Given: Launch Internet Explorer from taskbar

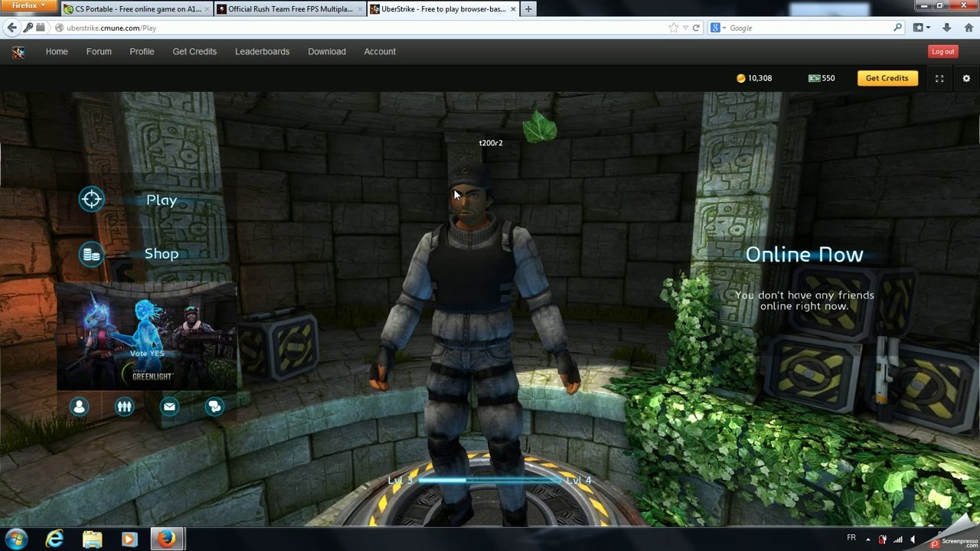Looking at the screenshot, I should 54,540.
